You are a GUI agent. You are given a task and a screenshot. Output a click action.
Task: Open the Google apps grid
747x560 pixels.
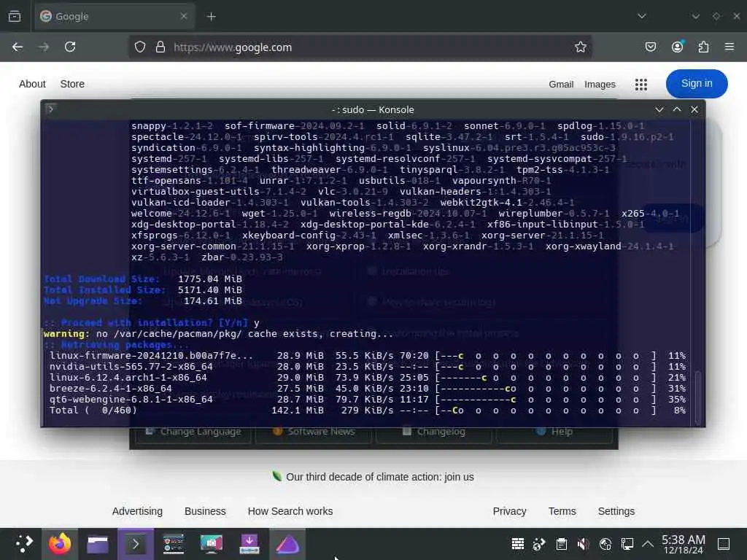[x=640, y=85]
